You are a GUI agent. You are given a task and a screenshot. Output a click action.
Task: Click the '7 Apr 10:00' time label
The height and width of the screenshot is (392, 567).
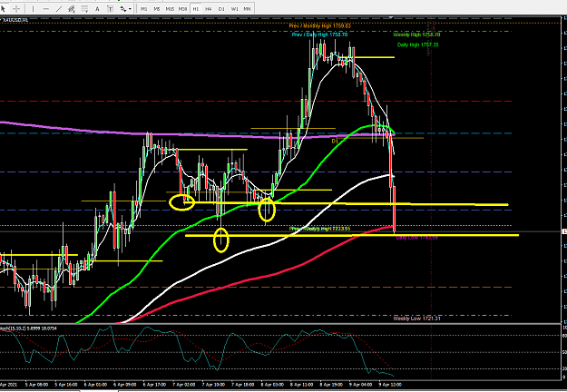click(213, 385)
